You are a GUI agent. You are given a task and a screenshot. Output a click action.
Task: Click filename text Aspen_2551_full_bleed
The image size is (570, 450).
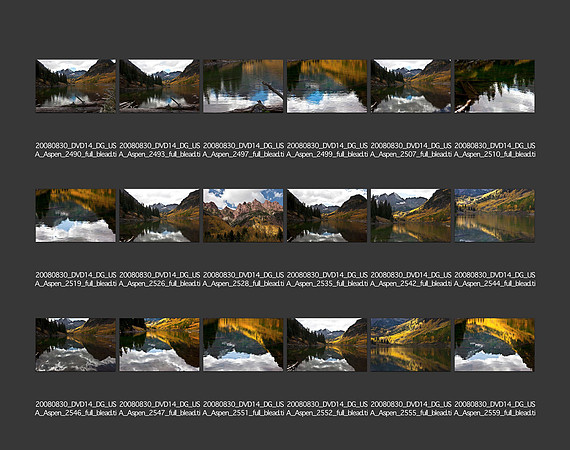[x=243, y=408]
